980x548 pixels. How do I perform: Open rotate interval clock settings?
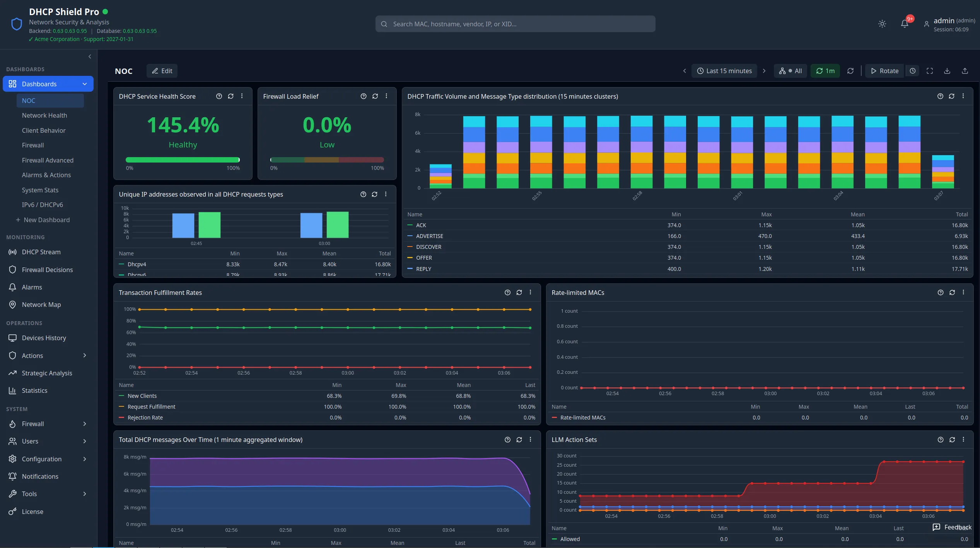(913, 71)
